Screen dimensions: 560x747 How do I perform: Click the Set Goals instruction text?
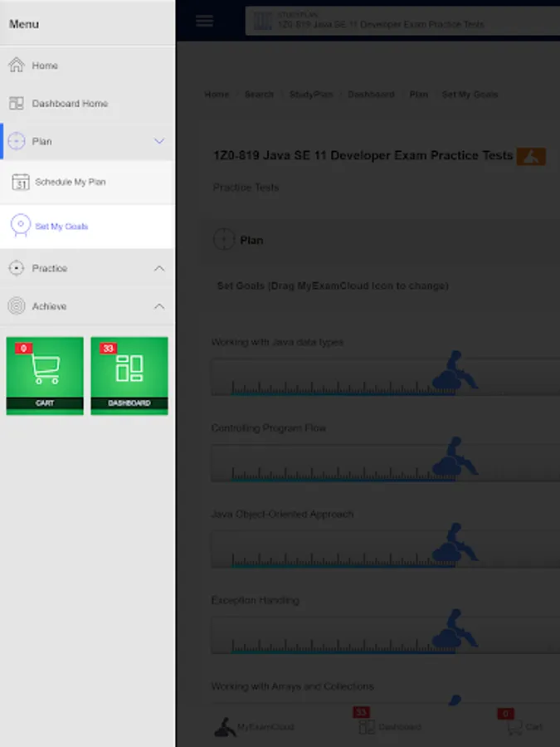pos(333,286)
